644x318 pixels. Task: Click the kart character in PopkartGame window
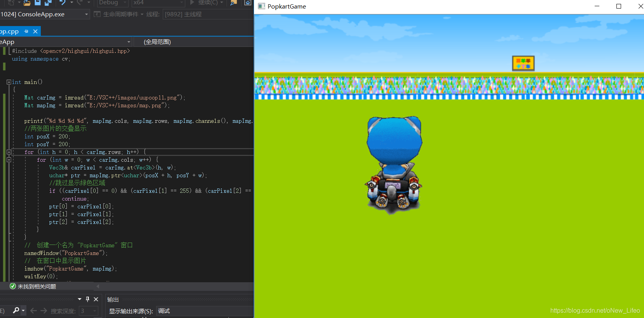pos(393,165)
